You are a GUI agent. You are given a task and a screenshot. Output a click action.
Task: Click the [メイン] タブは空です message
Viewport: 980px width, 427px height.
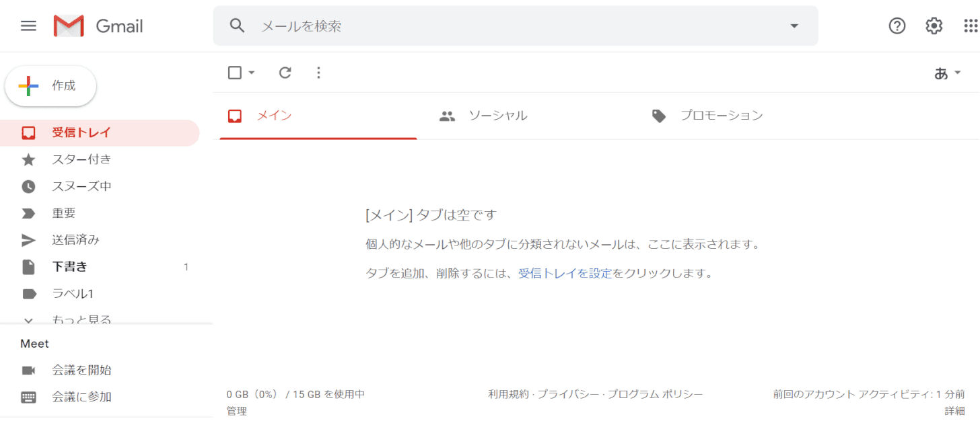click(x=431, y=215)
